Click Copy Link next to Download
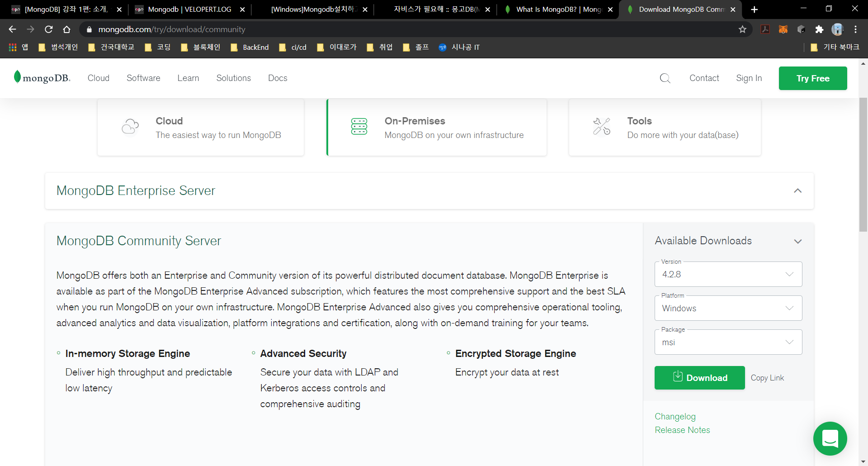The width and height of the screenshot is (868, 466). (767, 378)
